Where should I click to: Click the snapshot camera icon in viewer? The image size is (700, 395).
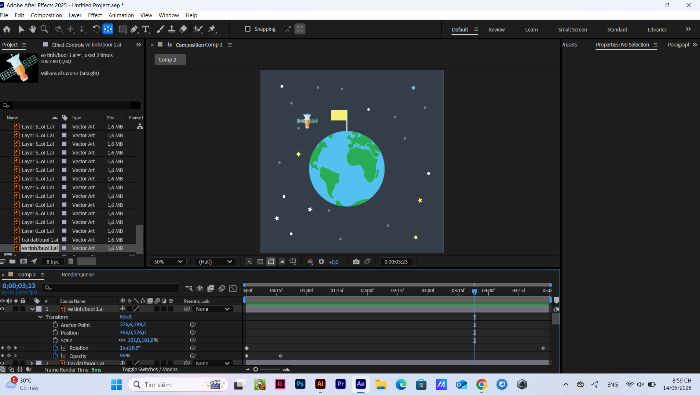(x=356, y=262)
